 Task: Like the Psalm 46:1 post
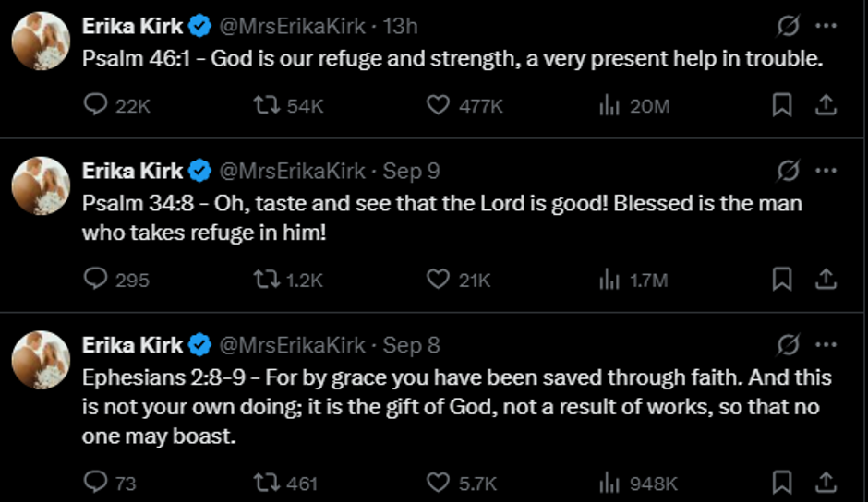pyautogui.click(x=438, y=106)
